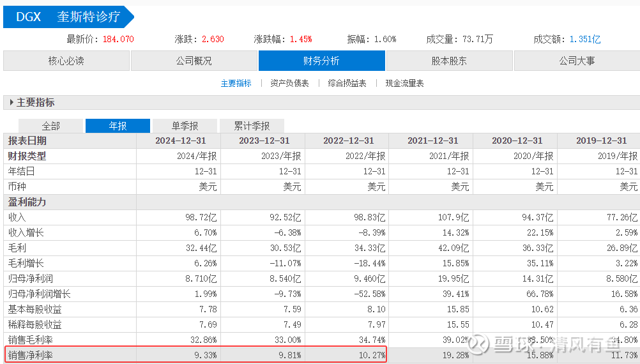Click the 2022 net profit growth cell -52.58%
The image size is (640, 364).
(x=370, y=294)
